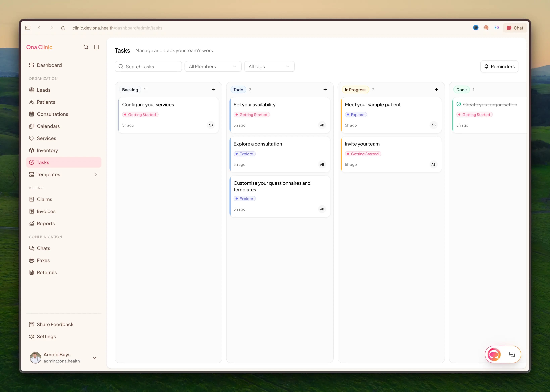The height and width of the screenshot is (392, 550).
Task: Open Customise your questionnaires and templates card
Action: click(x=280, y=197)
